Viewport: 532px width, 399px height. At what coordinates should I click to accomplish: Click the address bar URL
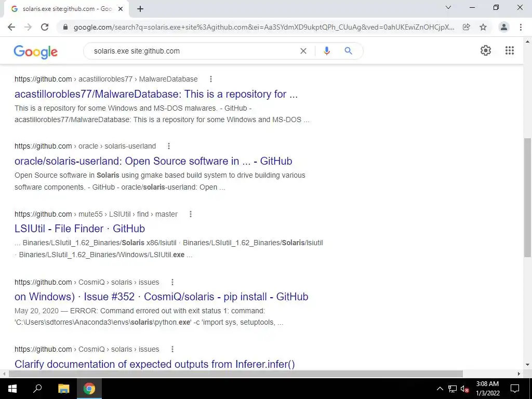coord(264,27)
